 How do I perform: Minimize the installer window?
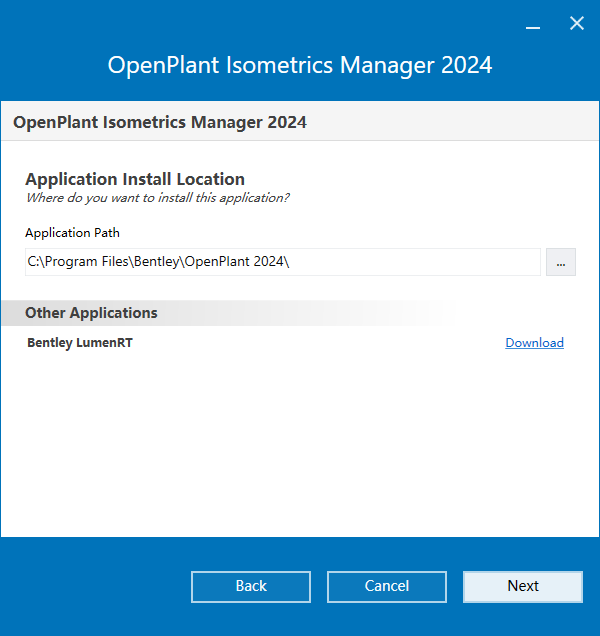coord(533,27)
